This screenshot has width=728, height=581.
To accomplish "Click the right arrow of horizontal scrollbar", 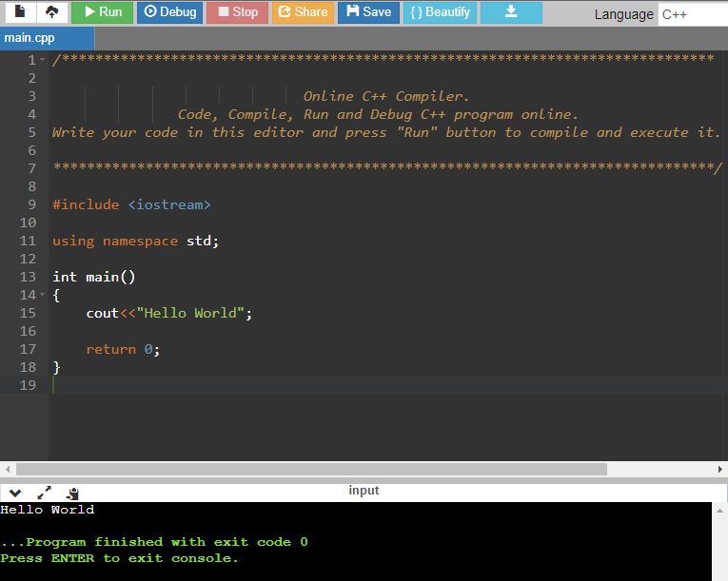I will click(x=720, y=470).
